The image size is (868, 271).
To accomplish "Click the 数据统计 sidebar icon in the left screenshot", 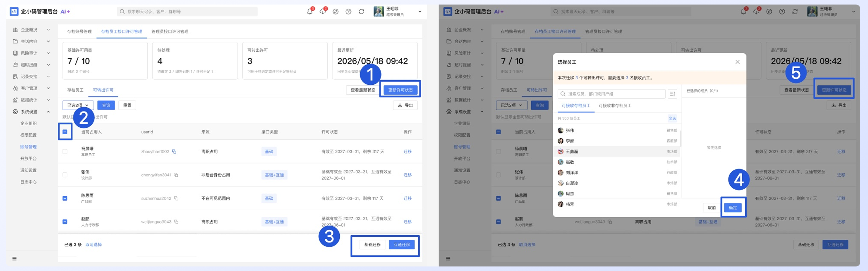I will 15,100.
